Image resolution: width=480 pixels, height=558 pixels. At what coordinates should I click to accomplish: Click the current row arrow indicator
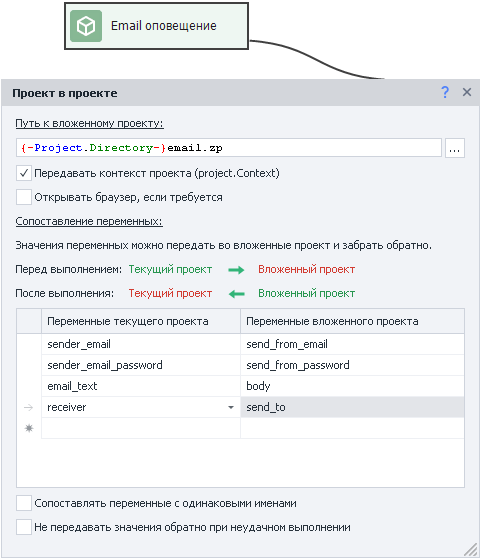[28, 407]
